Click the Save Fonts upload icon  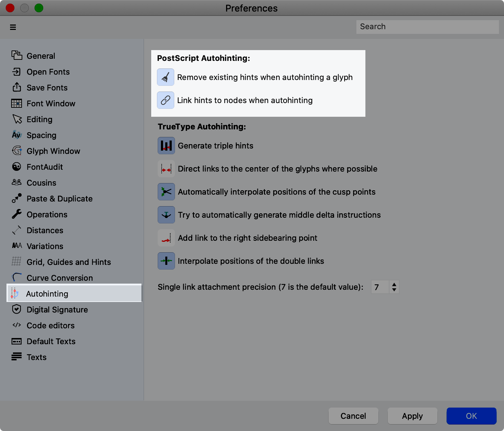point(17,87)
